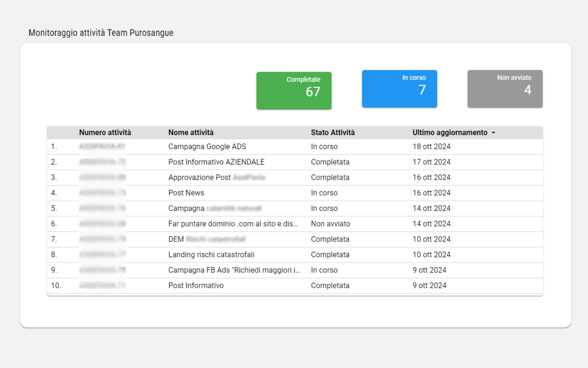The width and height of the screenshot is (588, 368).
Task: Click the 18 ott 2024 date cell
Action: point(431,147)
